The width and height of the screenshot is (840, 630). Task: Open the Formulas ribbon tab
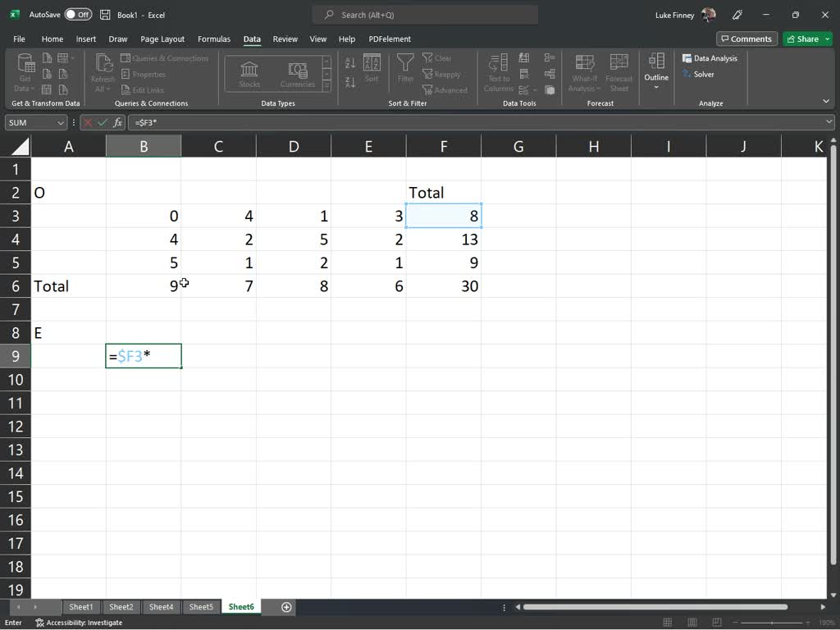213,39
